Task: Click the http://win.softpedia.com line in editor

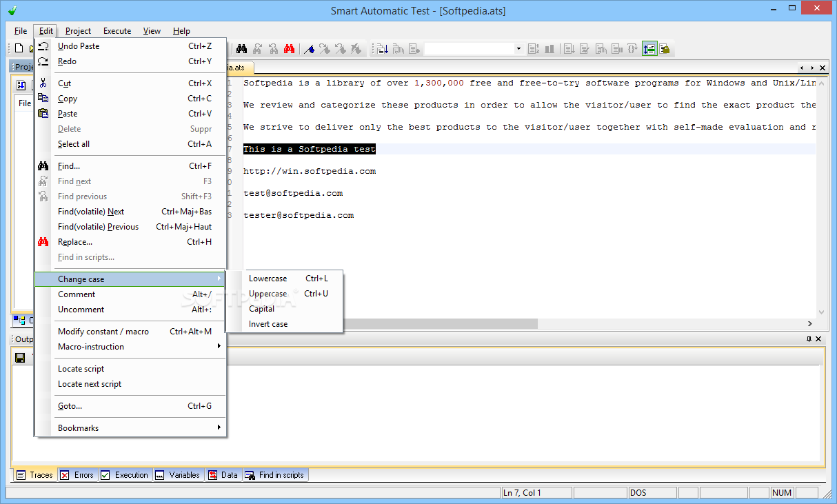Action: [310, 171]
